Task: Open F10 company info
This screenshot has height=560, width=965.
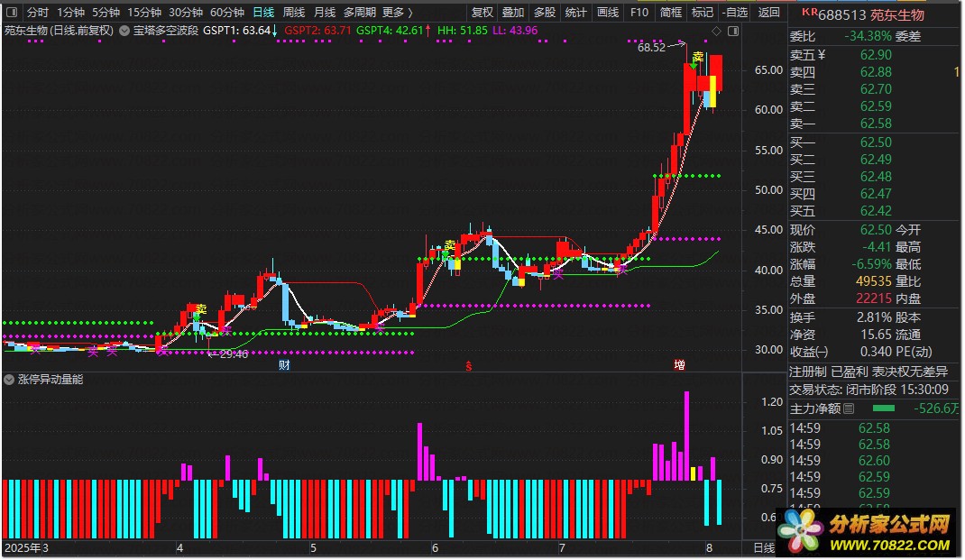Action: [x=639, y=13]
